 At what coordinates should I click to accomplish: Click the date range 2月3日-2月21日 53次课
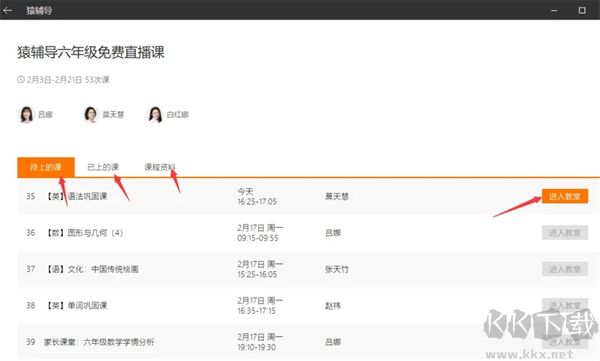coord(64,80)
